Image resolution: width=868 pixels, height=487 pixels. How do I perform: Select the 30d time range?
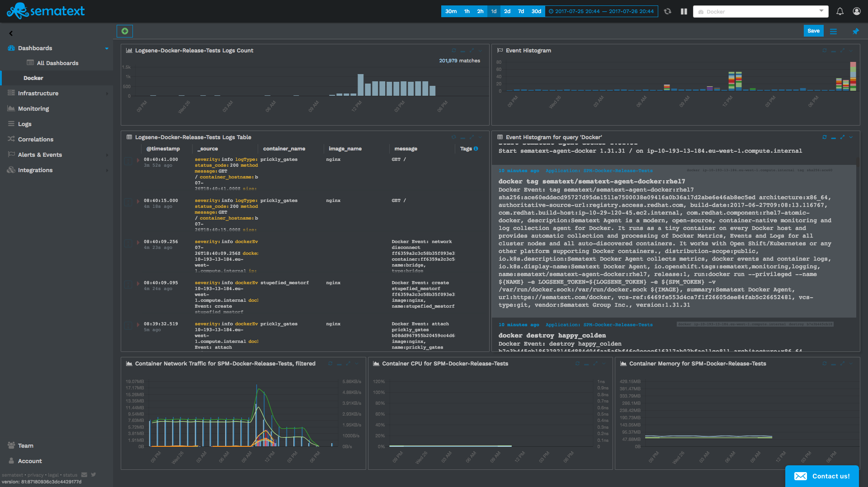pos(536,11)
